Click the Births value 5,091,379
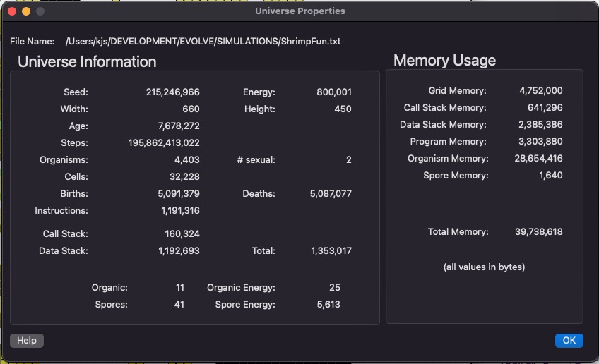This screenshot has width=599, height=364. (179, 193)
